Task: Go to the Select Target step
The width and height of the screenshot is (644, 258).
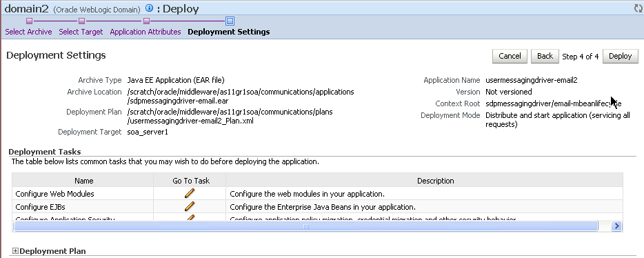Action: coord(81,32)
